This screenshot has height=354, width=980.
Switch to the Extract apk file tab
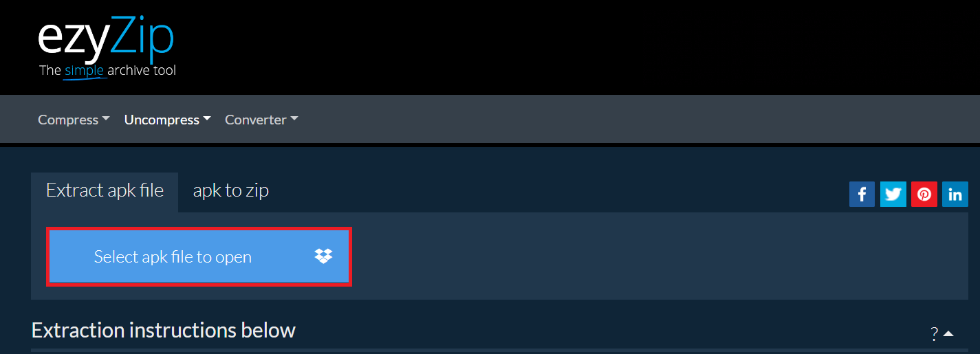[105, 190]
